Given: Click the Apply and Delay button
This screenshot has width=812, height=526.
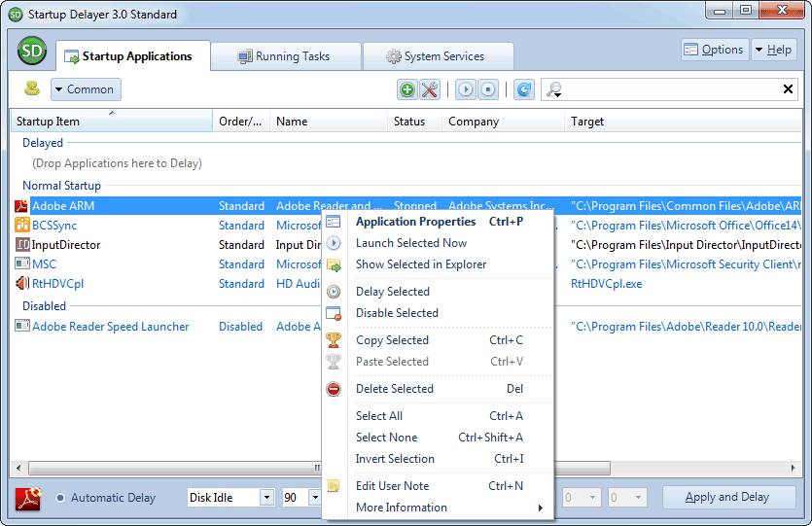Looking at the screenshot, I should click(728, 497).
